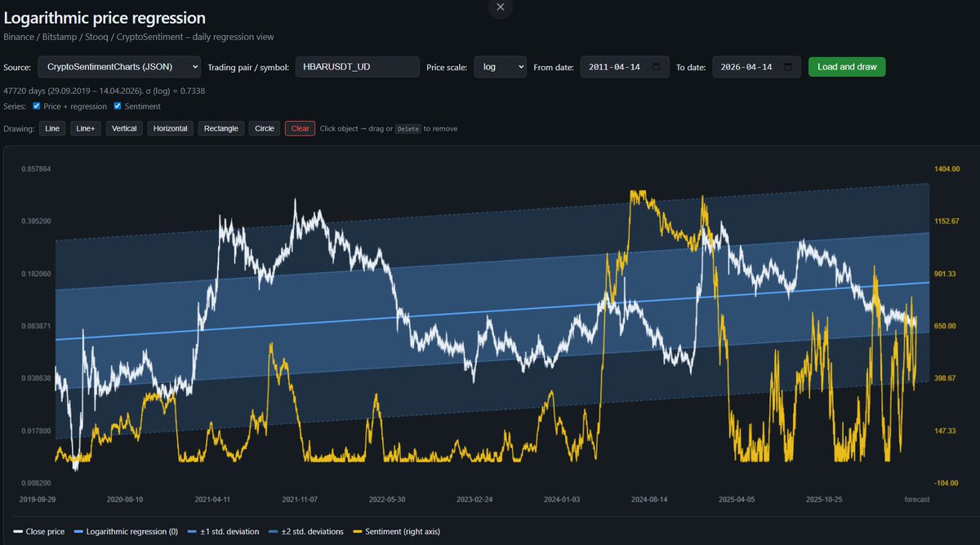Image resolution: width=980 pixels, height=545 pixels.
Task: Click the 47720 days sigma statistics line
Action: 105,91
